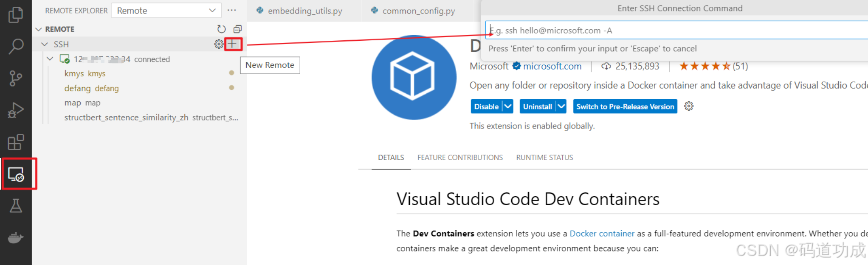The height and width of the screenshot is (265, 868).
Task: Click the New Remote plus icon
Action: click(232, 44)
